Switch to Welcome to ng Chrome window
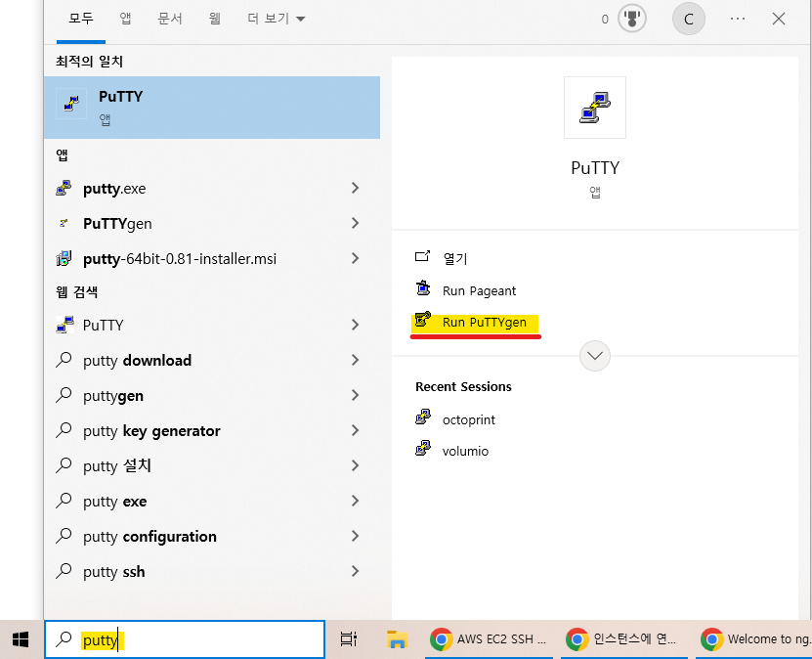 click(755, 639)
